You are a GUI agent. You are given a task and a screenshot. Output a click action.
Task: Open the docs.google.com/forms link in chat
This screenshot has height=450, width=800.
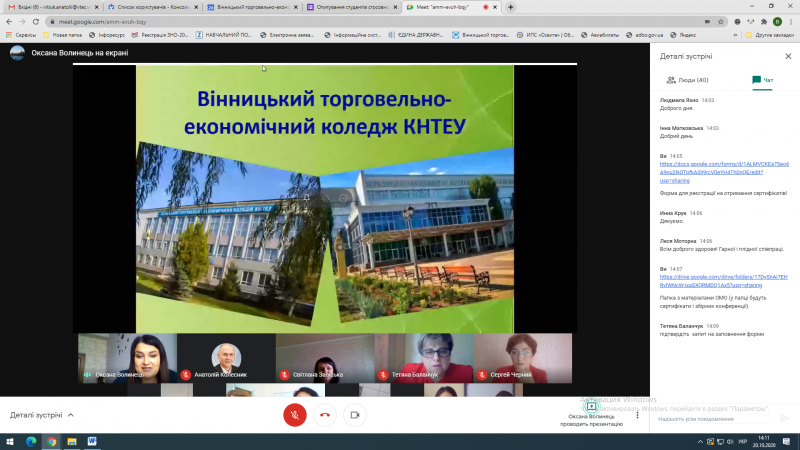click(724, 172)
